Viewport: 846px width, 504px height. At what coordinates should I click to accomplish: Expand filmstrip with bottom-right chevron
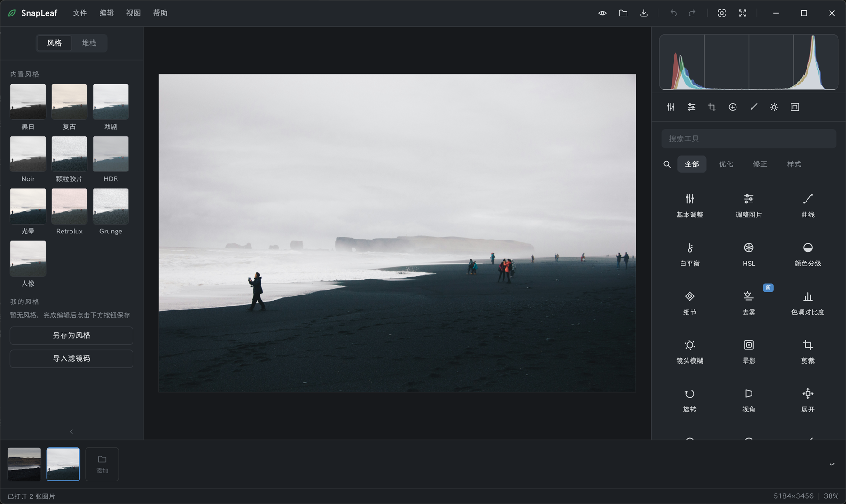(x=831, y=464)
